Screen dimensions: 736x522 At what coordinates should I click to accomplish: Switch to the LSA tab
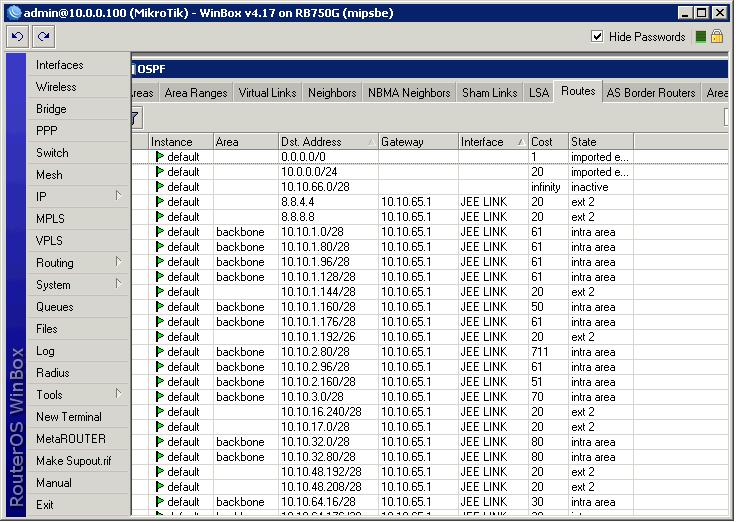click(539, 93)
